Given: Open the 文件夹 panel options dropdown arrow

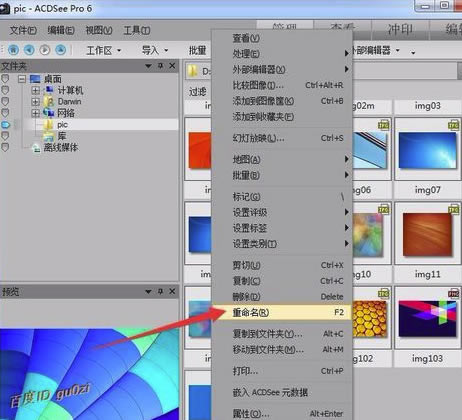Looking at the screenshot, I should click(x=148, y=66).
